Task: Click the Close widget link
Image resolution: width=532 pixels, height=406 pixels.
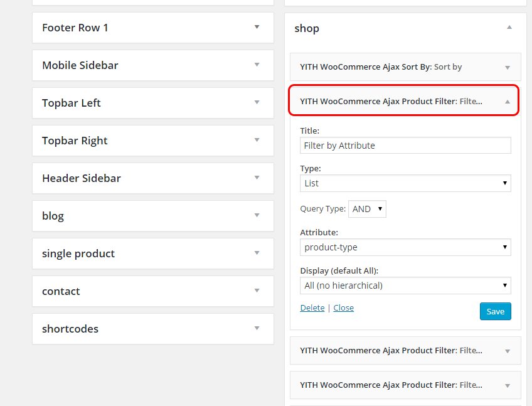Action: click(343, 307)
